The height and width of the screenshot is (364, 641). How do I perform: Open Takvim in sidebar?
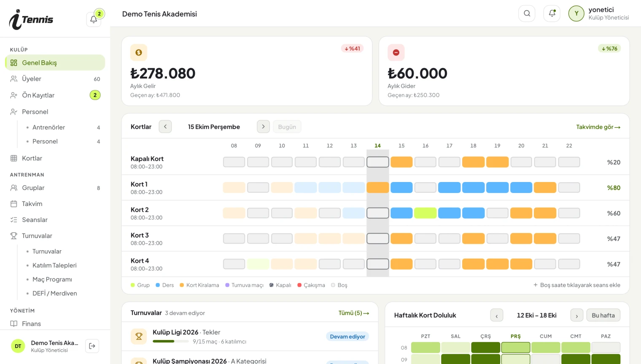[55, 204]
